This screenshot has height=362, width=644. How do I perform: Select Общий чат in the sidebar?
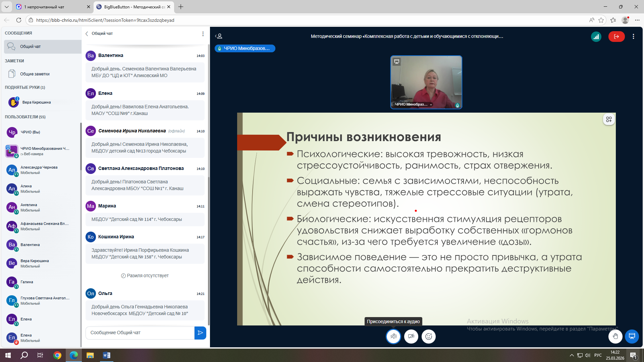pyautogui.click(x=43, y=47)
